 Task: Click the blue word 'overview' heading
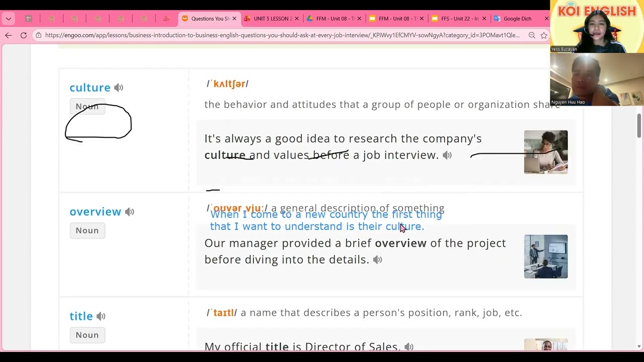click(95, 212)
